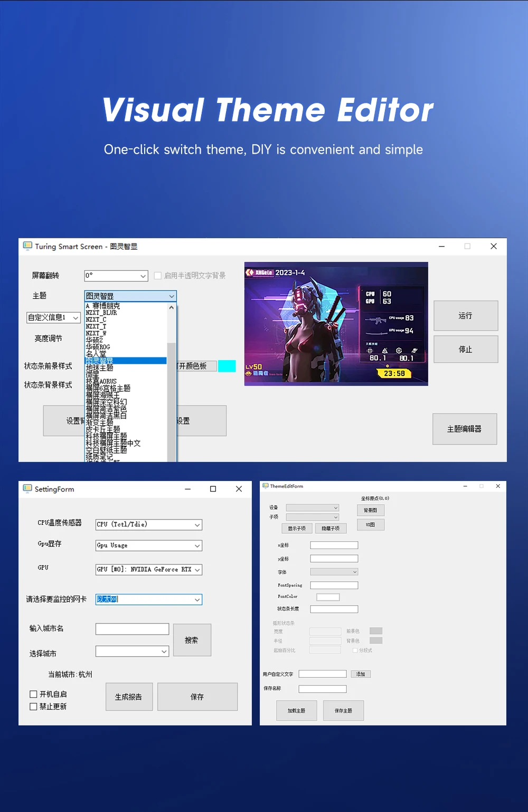Viewport: 528px width, 812px height.
Task: Select NZXT_W in the theme list
Action: (x=126, y=333)
